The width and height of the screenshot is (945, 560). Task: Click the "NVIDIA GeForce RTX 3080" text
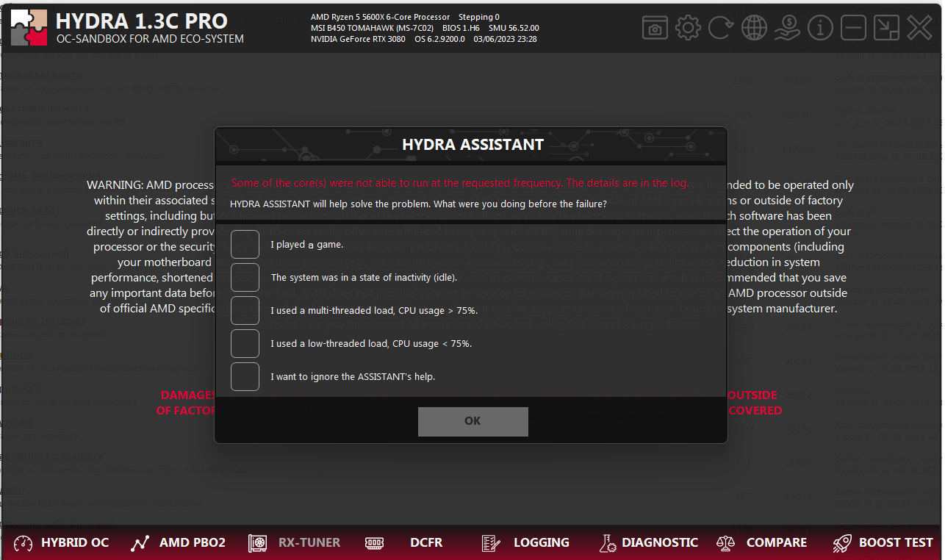(358, 39)
